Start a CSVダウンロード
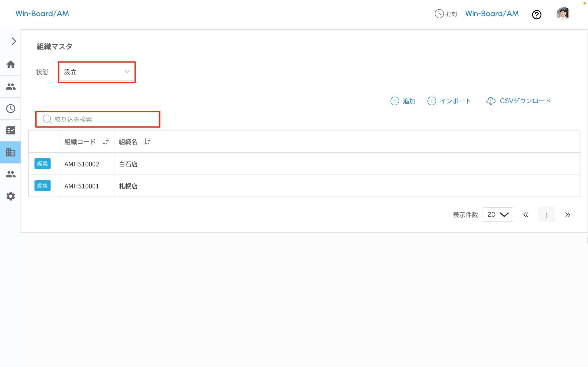The image size is (588, 367). tap(519, 101)
